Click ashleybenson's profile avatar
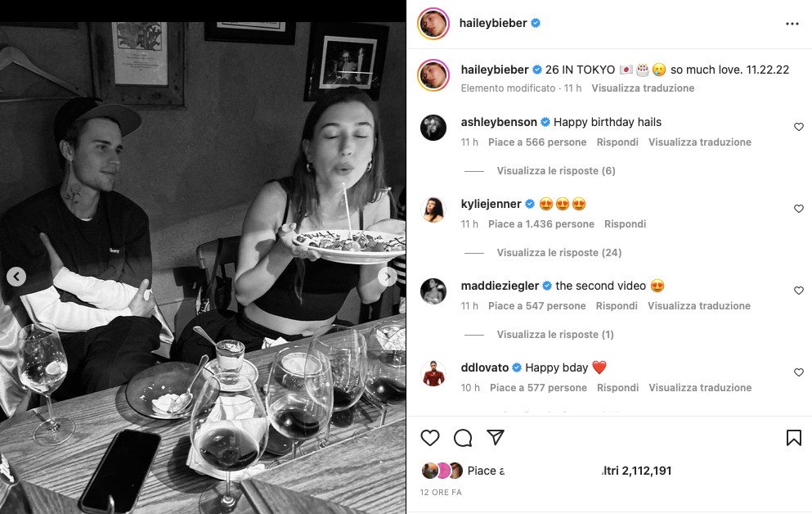The image size is (812, 514). (x=433, y=128)
